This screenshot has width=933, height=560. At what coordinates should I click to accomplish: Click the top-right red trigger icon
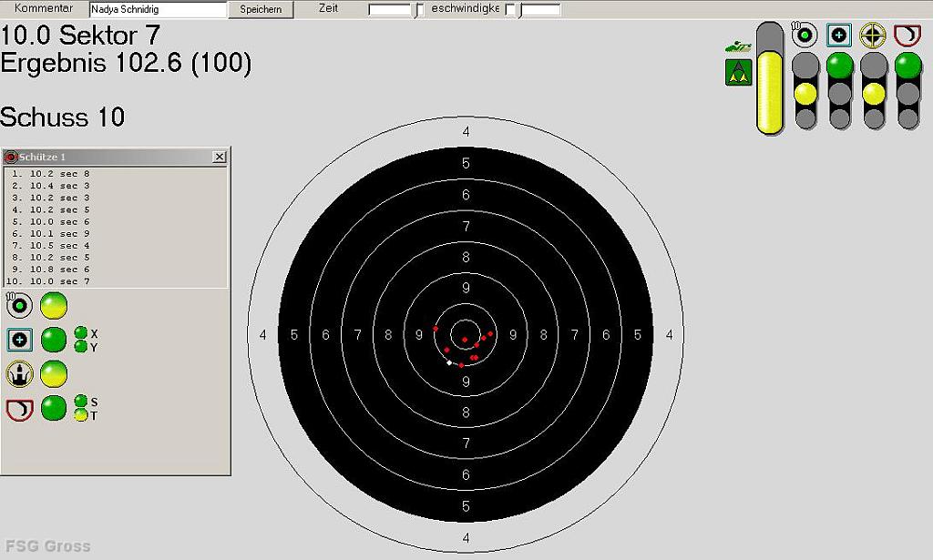pyautogui.click(x=907, y=36)
